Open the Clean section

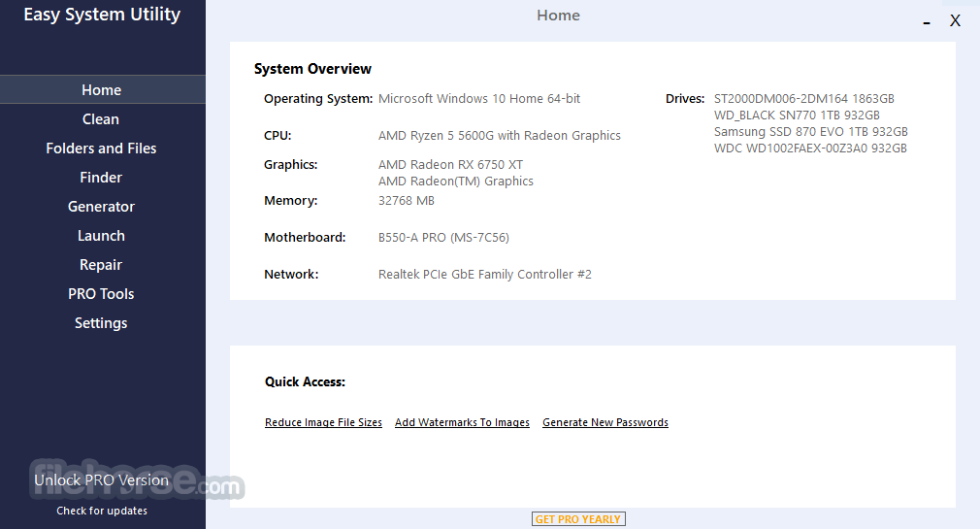coord(101,118)
